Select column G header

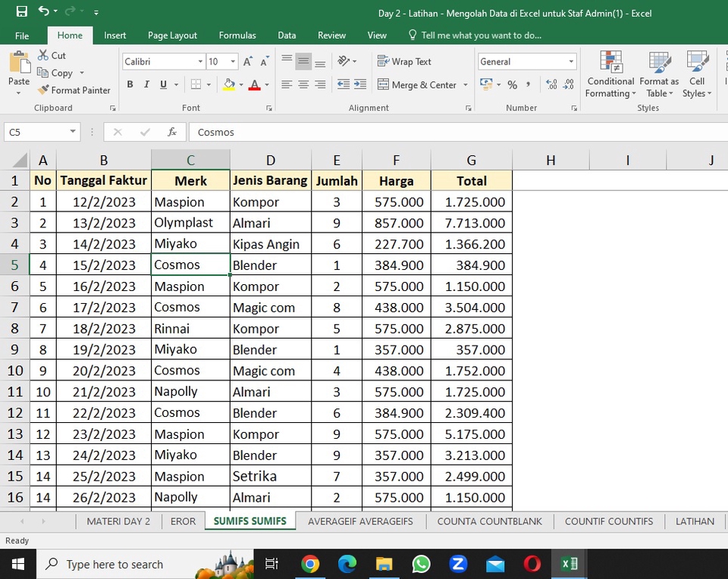tap(471, 161)
